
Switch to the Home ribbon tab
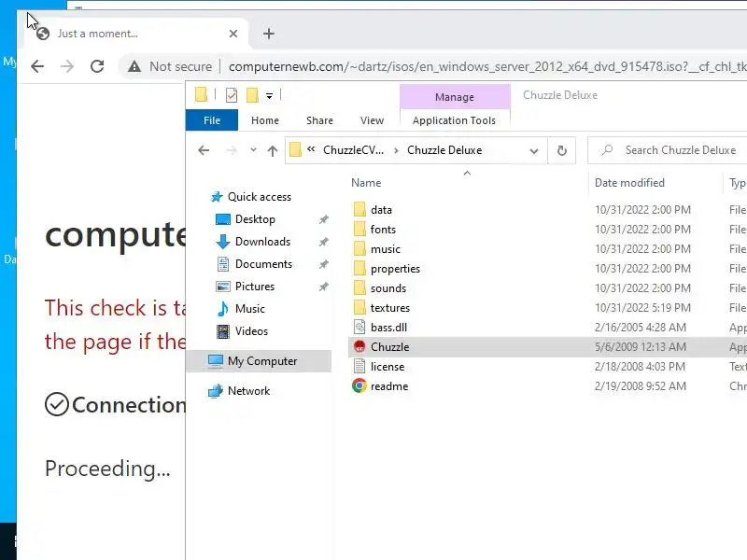tap(265, 120)
